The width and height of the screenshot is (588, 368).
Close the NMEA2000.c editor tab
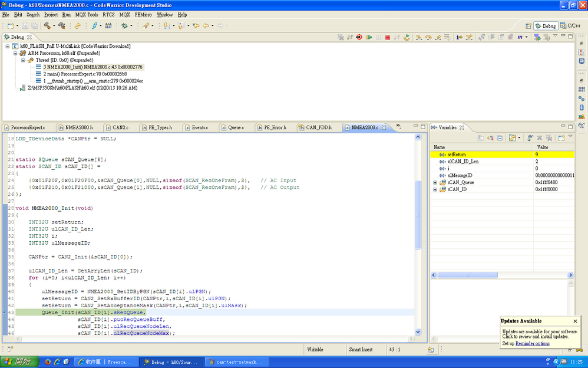pyautogui.click(x=384, y=127)
